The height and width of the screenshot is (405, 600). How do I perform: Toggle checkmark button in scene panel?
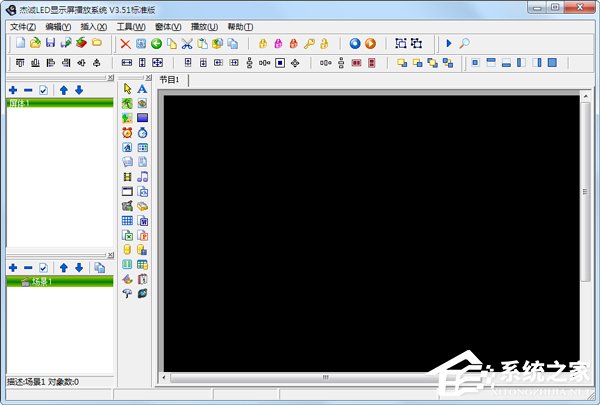click(x=43, y=268)
